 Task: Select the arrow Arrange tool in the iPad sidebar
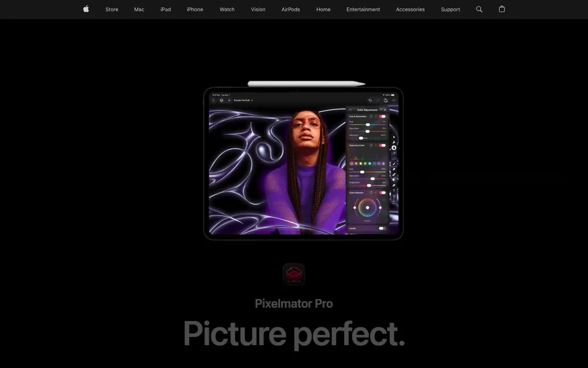coord(394,137)
